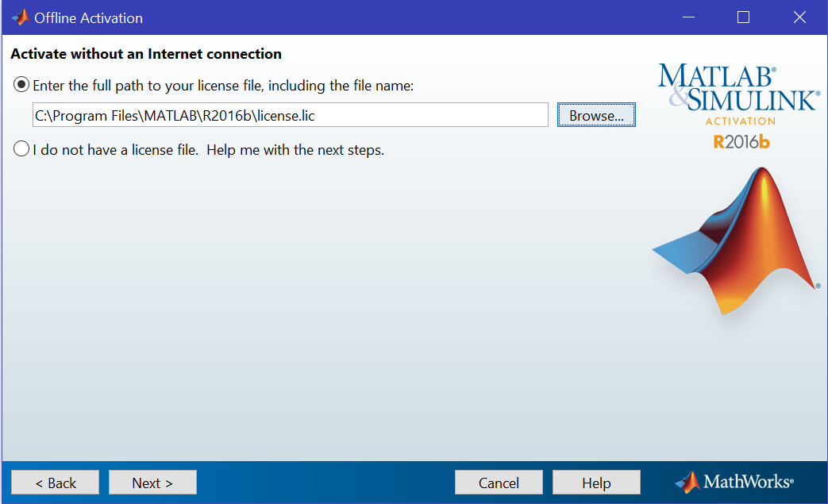Close the Offline Activation window
The height and width of the screenshot is (504, 828).
[799, 17]
